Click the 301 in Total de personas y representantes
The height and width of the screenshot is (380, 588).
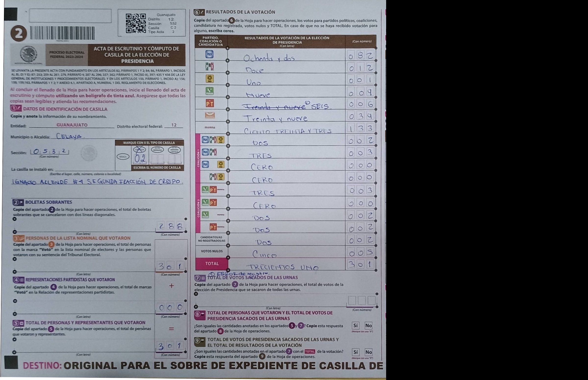(170, 346)
